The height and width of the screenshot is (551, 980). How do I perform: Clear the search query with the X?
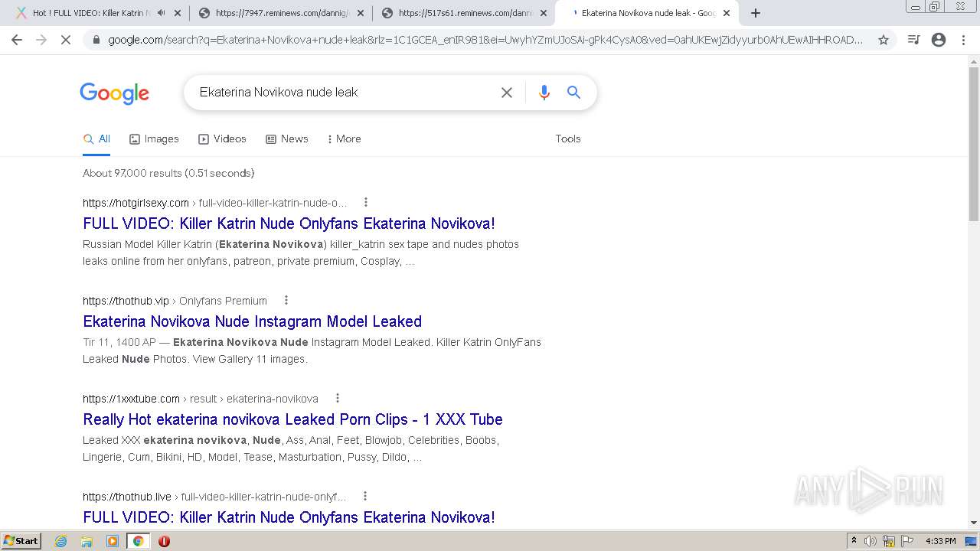(507, 93)
